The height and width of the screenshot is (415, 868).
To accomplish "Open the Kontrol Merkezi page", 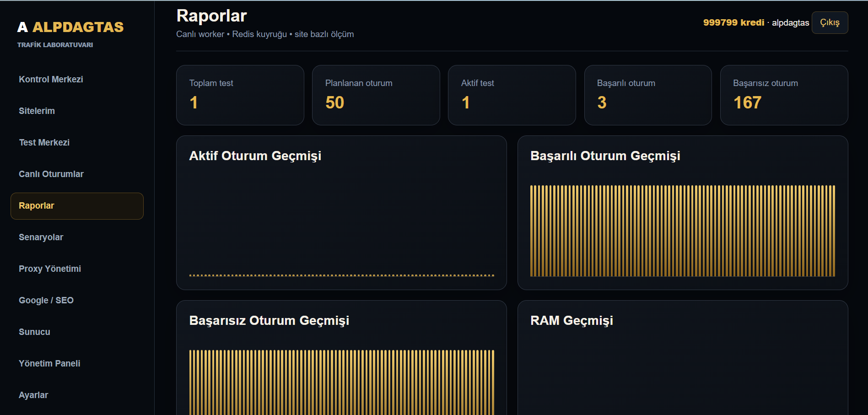I will (x=77, y=80).
